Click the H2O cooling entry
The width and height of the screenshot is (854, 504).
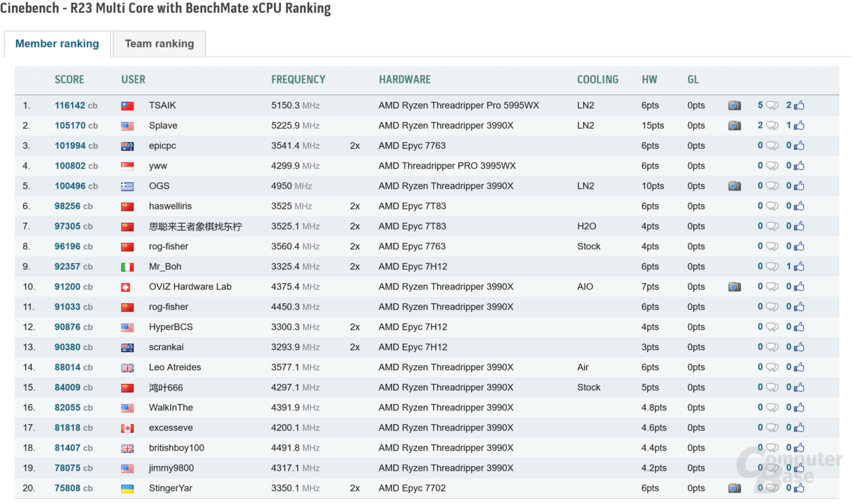(586, 226)
